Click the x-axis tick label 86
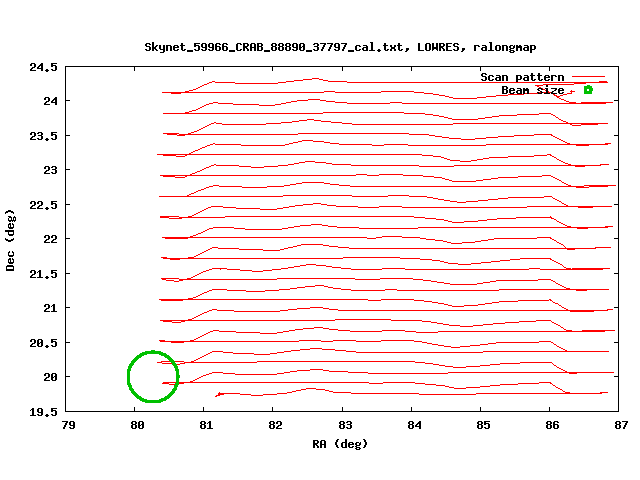The width and height of the screenshot is (640, 480). pyautogui.click(x=552, y=425)
